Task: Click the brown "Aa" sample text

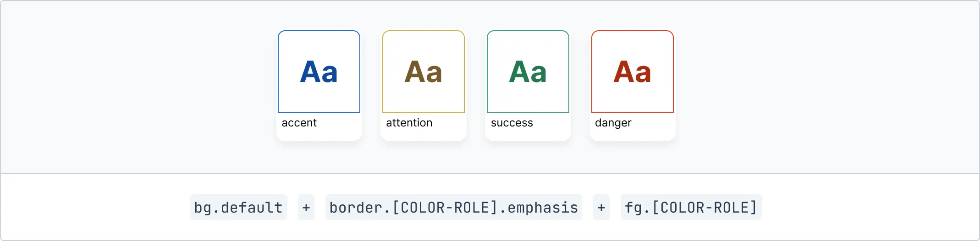Action: [424, 72]
